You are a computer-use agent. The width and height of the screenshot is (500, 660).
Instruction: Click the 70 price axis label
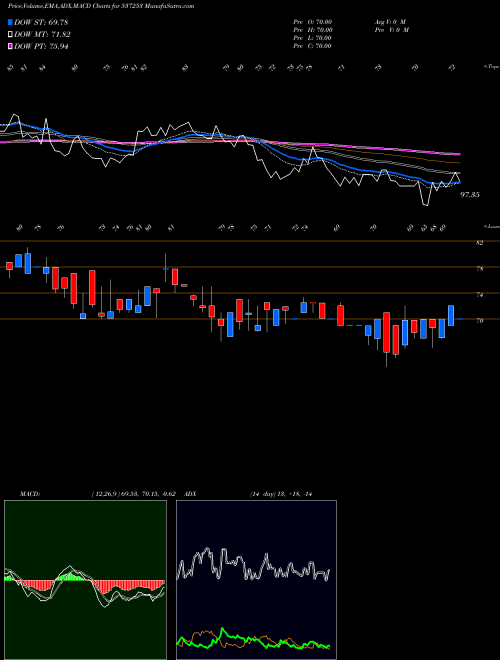tap(479, 321)
